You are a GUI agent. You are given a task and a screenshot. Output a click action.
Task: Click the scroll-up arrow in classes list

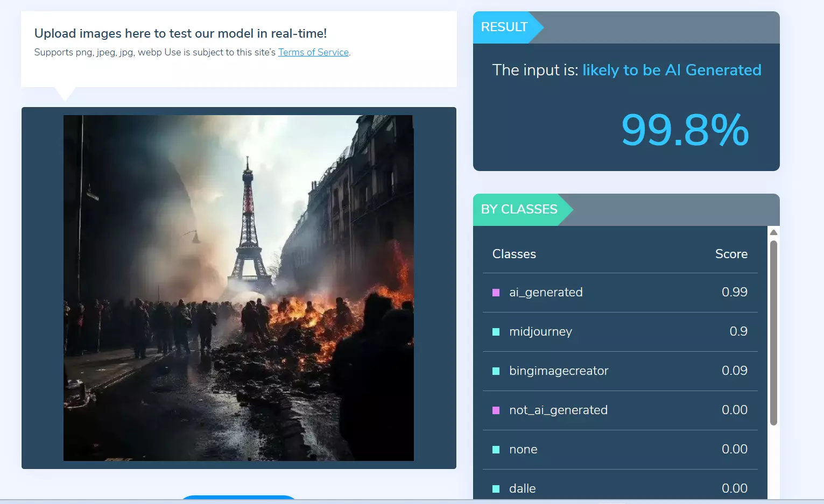click(x=773, y=232)
